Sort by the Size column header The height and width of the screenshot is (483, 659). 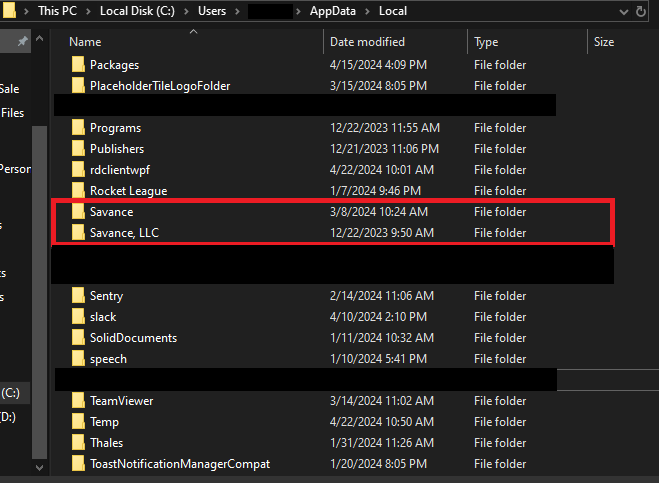click(604, 42)
